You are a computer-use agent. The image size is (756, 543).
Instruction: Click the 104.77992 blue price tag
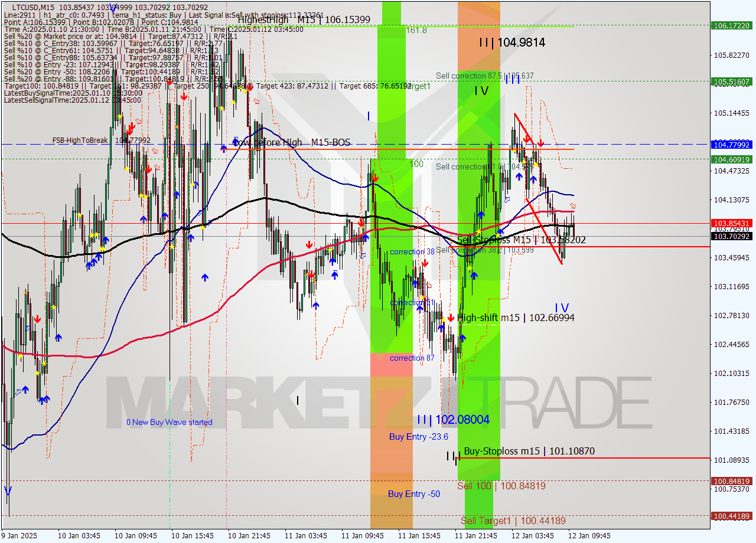point(732,144)
